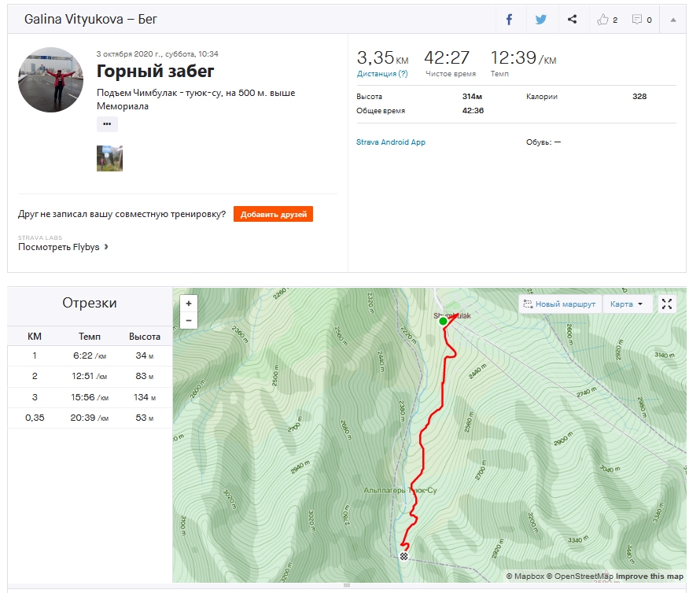Share activity on Facebook
This screenshot has height=593, width=700.
[x=509, y=20]
